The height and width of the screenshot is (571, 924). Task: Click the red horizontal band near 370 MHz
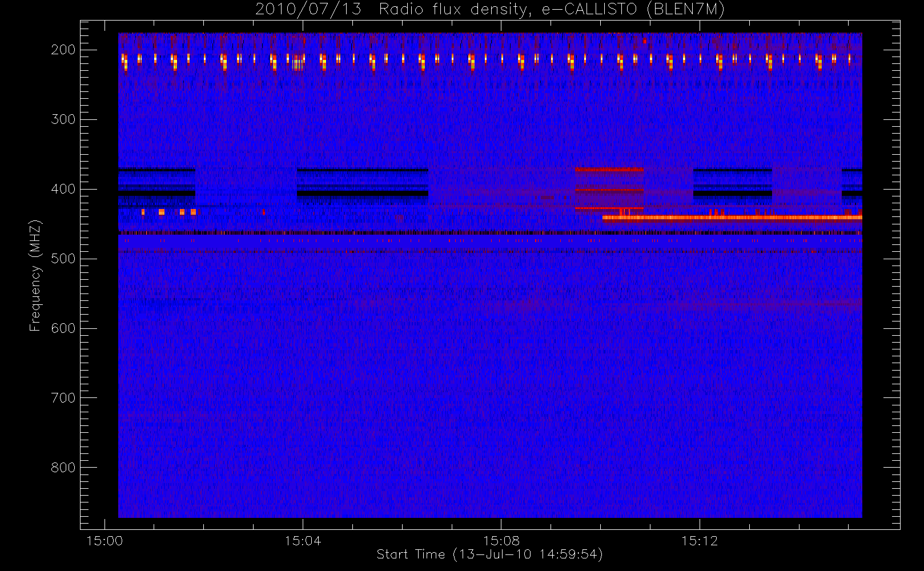609,170
